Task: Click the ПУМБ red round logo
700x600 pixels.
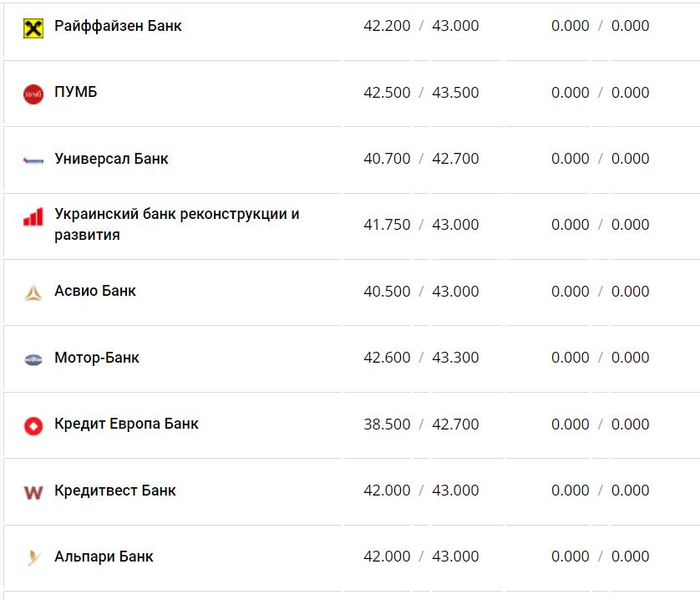Action: click(33, 94)
